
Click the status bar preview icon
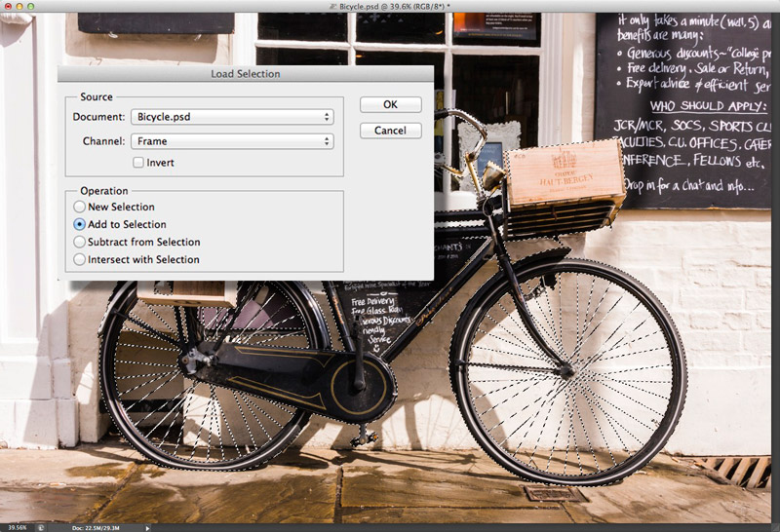pos(43,527)
